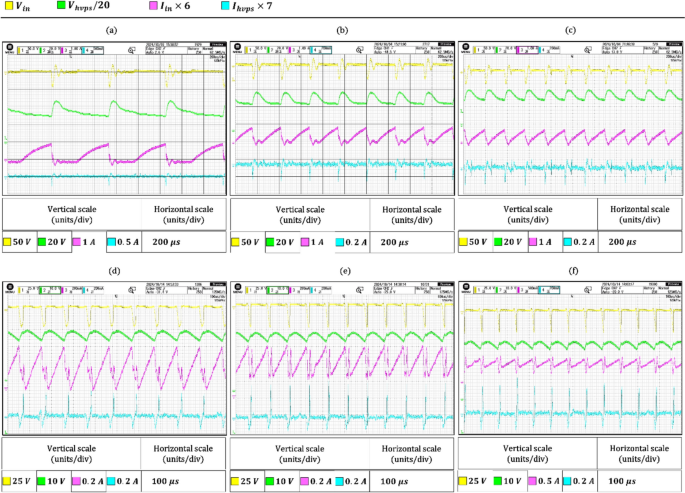Click the 20 V value under panel (b)

[285, 242]
